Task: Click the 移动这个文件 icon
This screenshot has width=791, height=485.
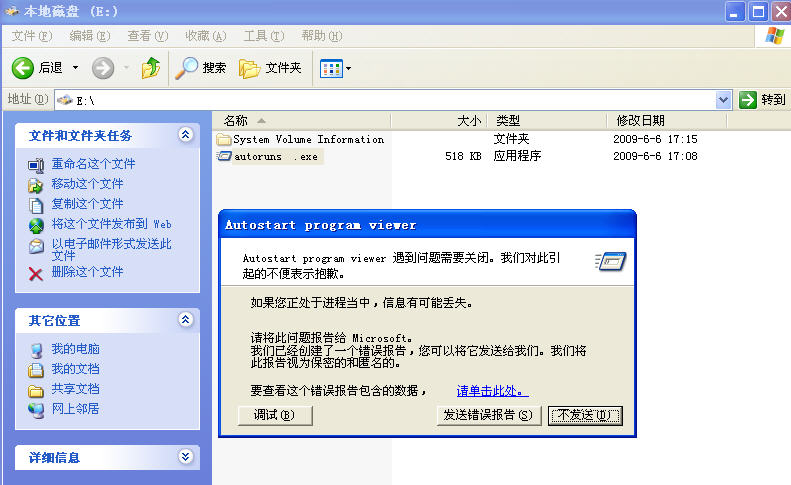Action: coord(36,185)
